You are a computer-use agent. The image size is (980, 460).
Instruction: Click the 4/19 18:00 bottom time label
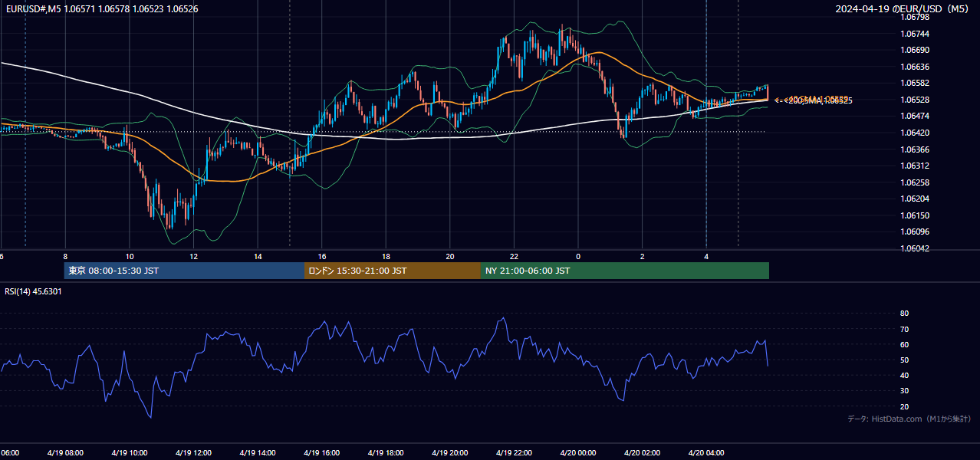386,453
